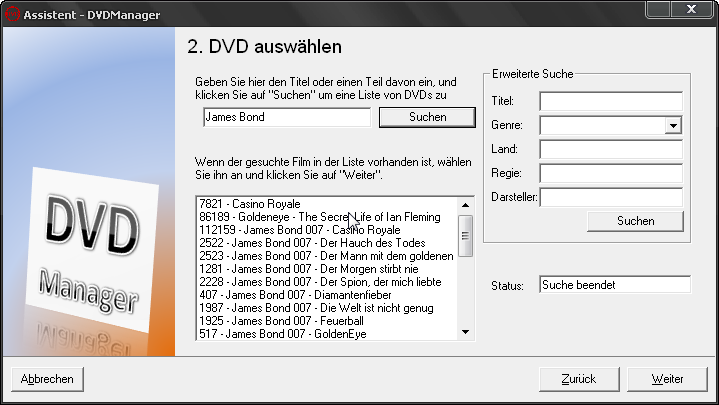The image size is (719, 405).
Task: Click the Status field showing Suche beendet
Action: [615, 285]
